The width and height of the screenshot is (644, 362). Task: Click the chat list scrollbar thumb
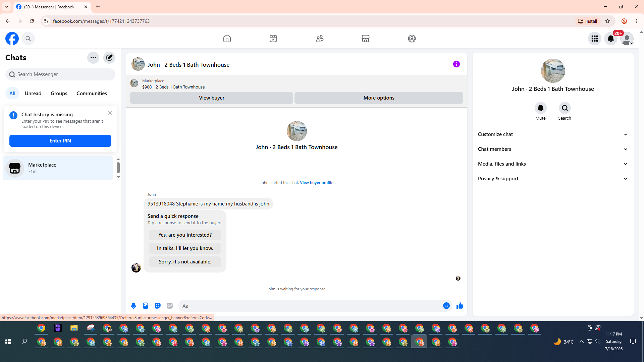pyautogui.click(x=118, y=168)
